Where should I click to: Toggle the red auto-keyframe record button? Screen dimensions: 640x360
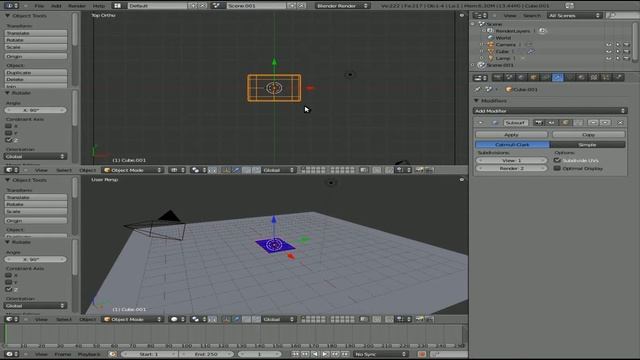click(x=422, y=354)
